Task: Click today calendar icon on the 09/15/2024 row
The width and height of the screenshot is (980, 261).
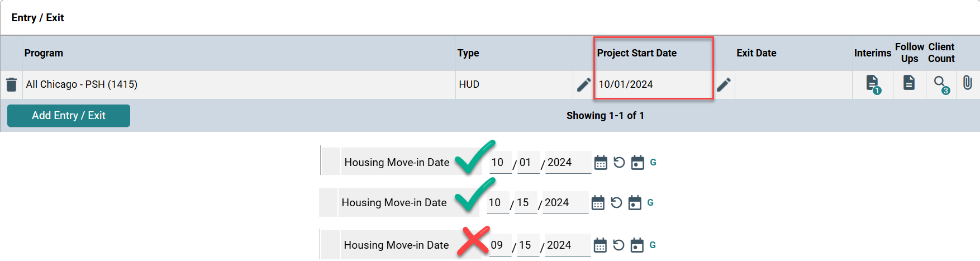Action: (x=637, y=245)
